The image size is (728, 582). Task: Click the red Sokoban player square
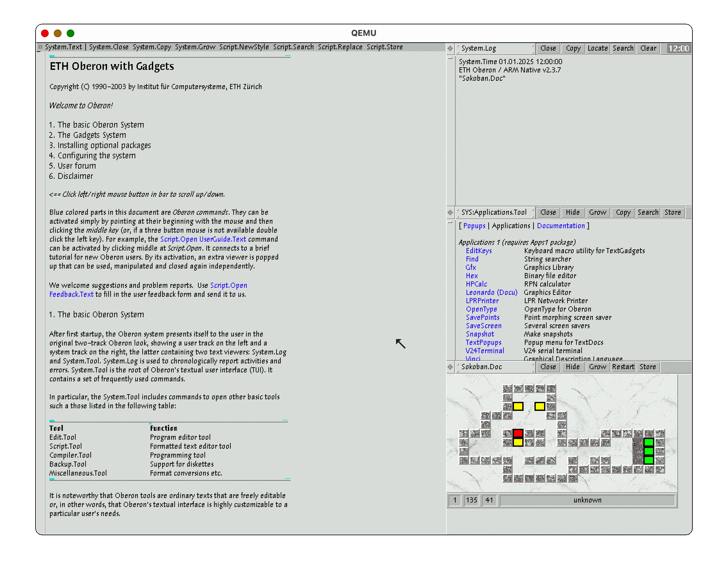coord(518,433)
